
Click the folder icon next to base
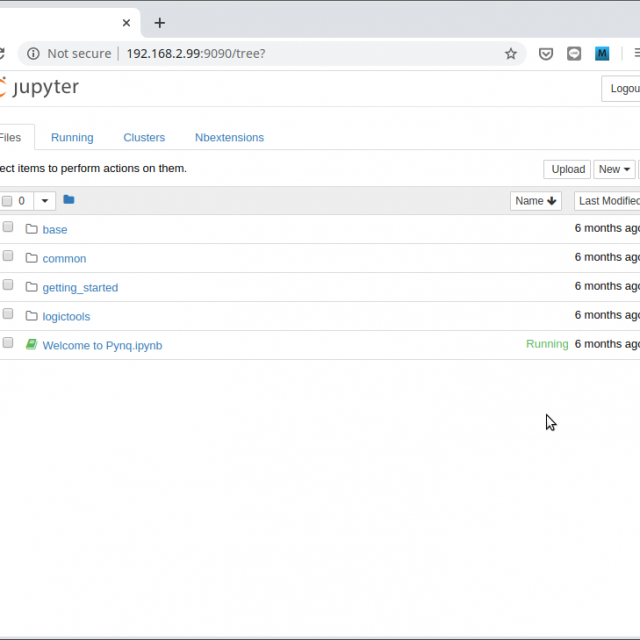[31, 229]
